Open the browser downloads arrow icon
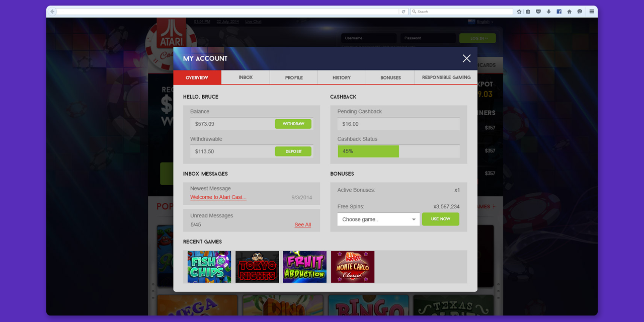Viewport: 644px width, 322px height. (x=549, y=12)
